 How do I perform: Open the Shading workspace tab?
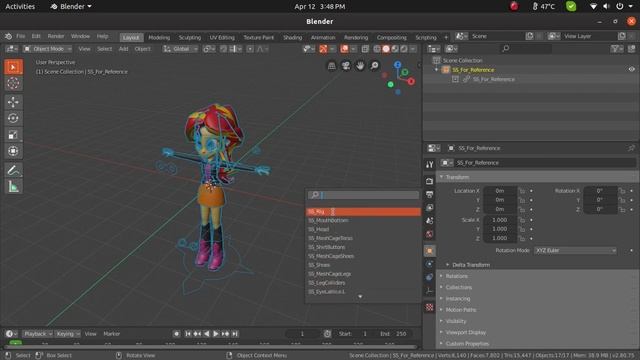pyautogui.click(x=293, y=37)
